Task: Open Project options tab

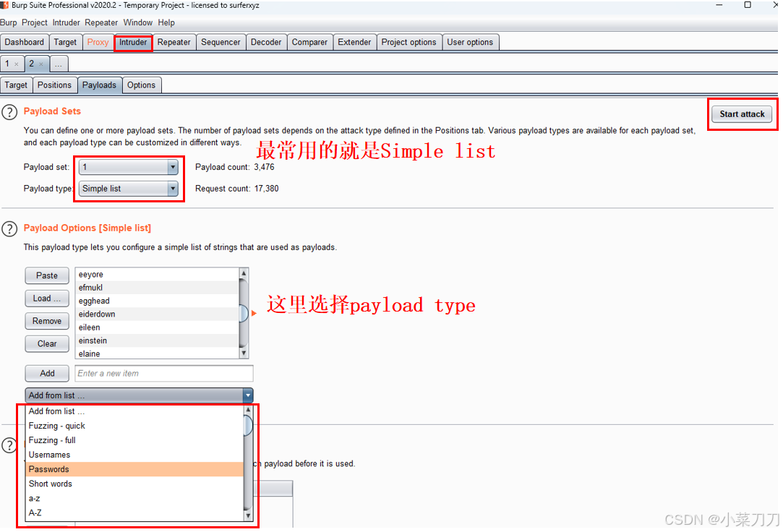Action: pos(409,43)
